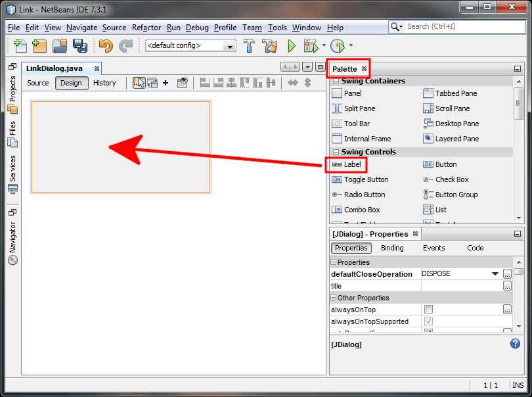Click the Change Horizontal Resizability arrow icon
This screenshot has height=397, width=532.
point(292,83)
